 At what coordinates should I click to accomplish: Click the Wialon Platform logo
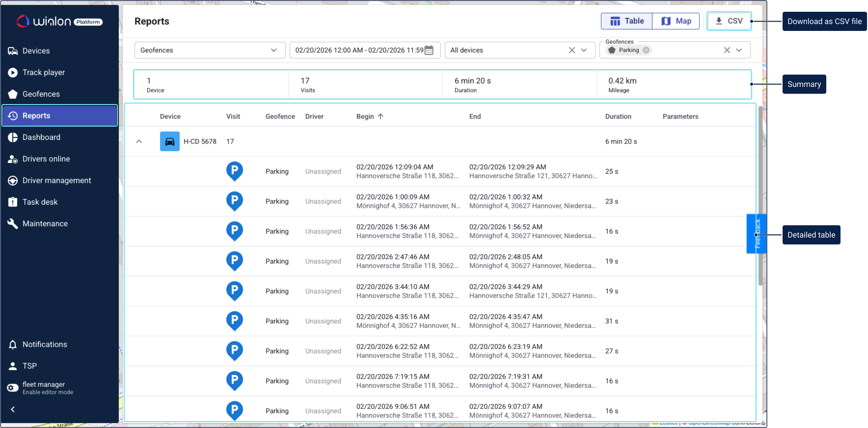59,21
